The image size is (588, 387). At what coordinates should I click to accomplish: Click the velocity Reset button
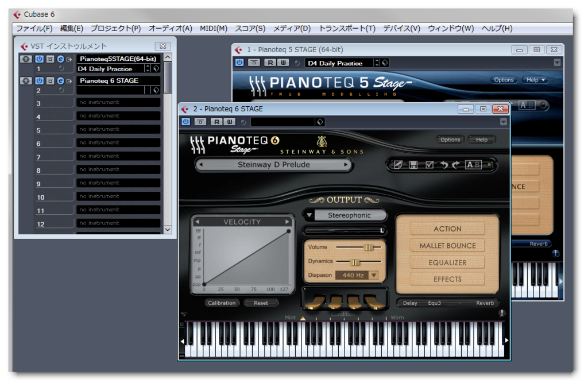point(261,303)
